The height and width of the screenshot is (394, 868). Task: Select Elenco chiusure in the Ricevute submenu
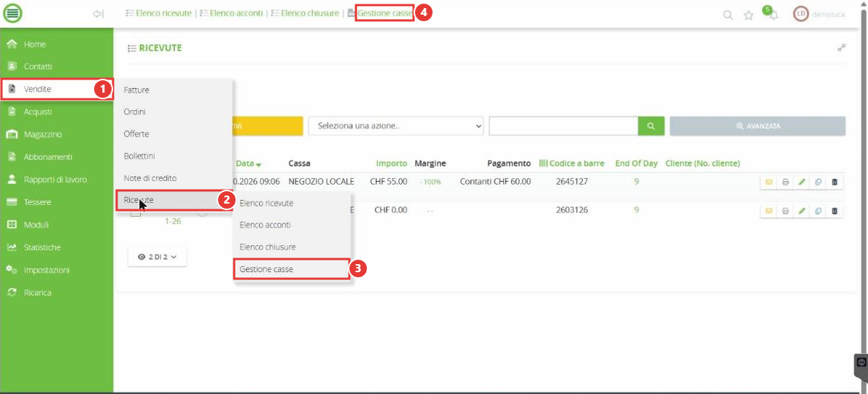[x=292, y=247]
